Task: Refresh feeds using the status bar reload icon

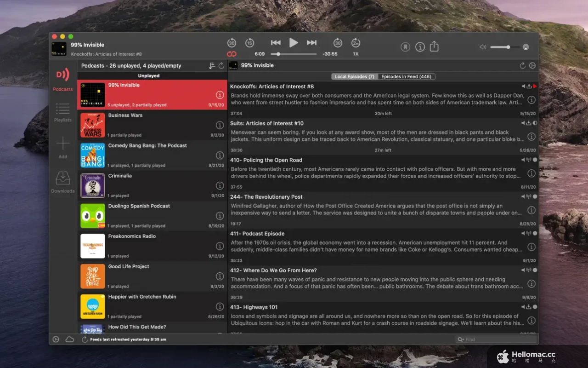Action: point(85,339)
